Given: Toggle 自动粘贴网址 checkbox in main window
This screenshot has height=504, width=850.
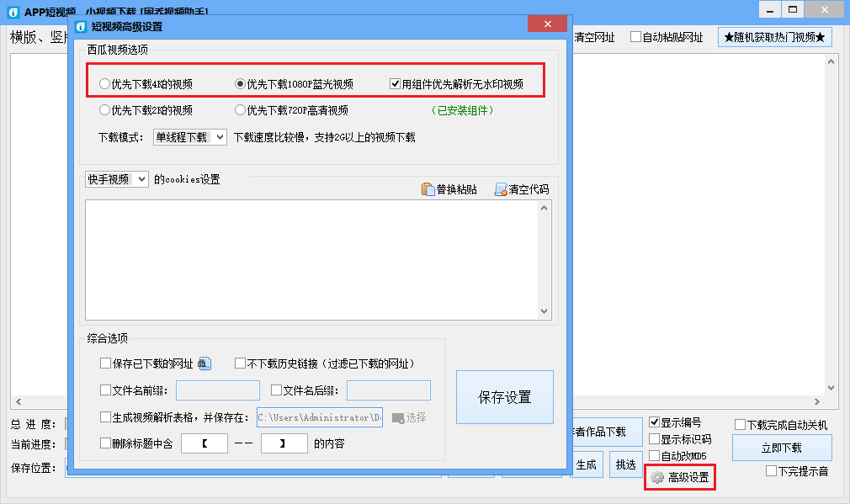Looking at the screenshot, I should click(636, 37).
